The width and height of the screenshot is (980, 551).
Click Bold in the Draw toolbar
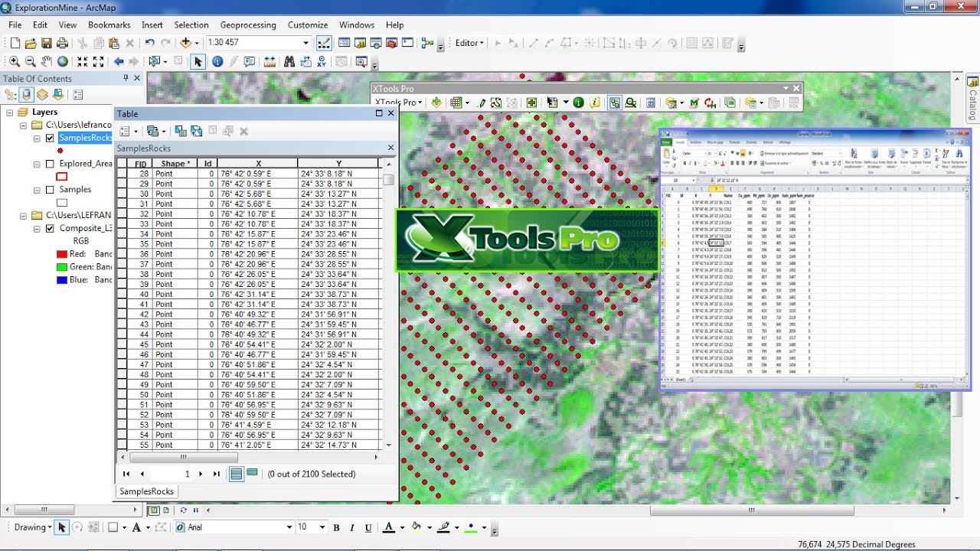coord(337,527)
